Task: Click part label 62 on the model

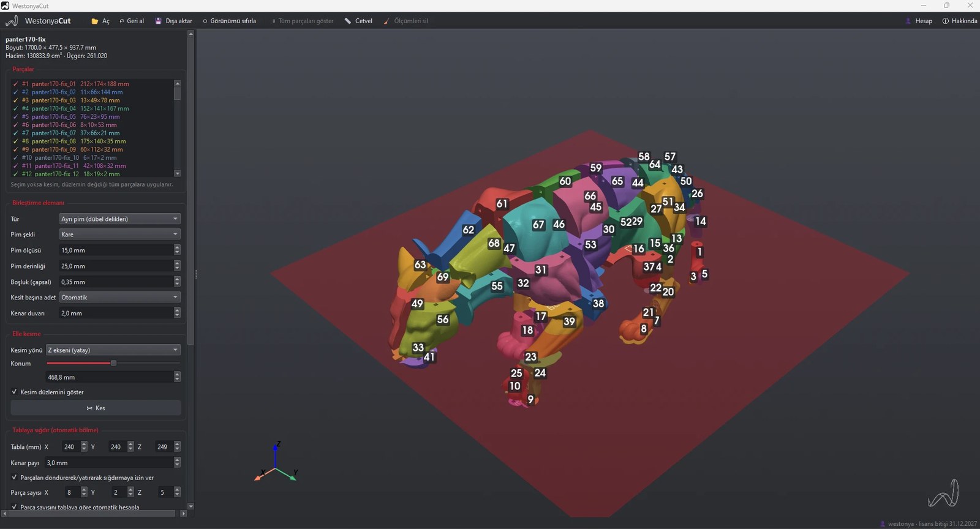Action: (x=469, y=230)
